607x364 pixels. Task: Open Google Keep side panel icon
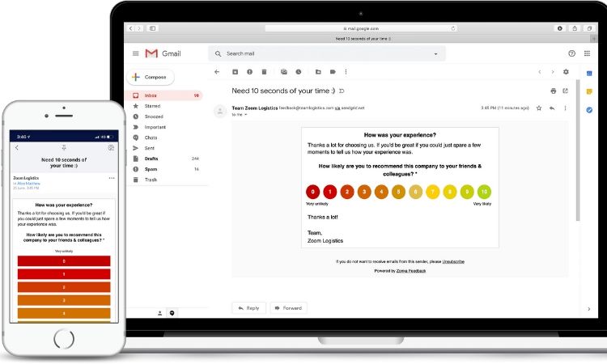[589, 91]
